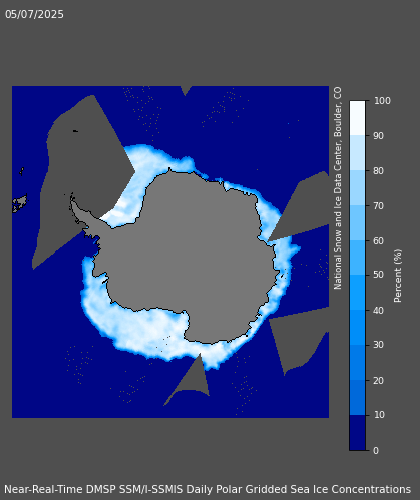Click the small gray island at the left map edge
420x500 pixels.
(x=19, y=203)
